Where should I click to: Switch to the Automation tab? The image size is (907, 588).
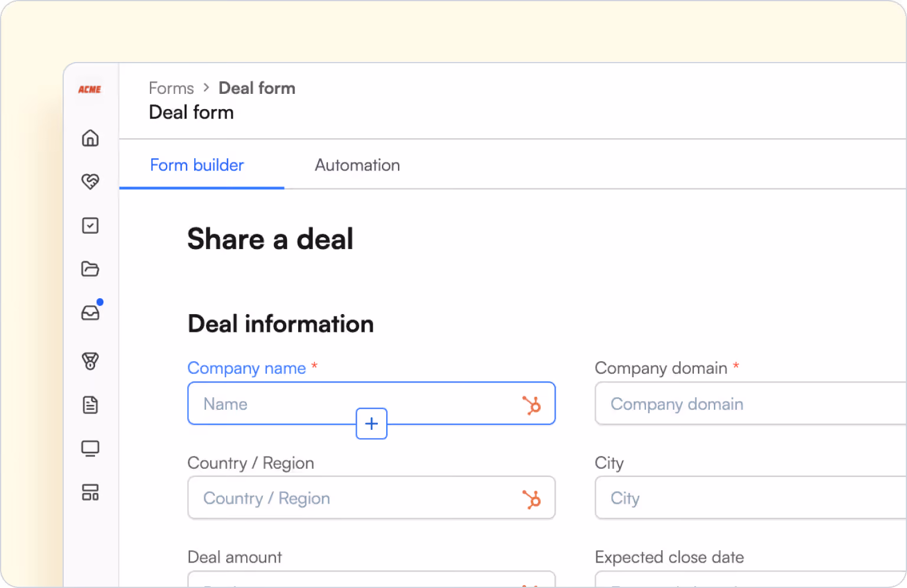pos(357,165)
